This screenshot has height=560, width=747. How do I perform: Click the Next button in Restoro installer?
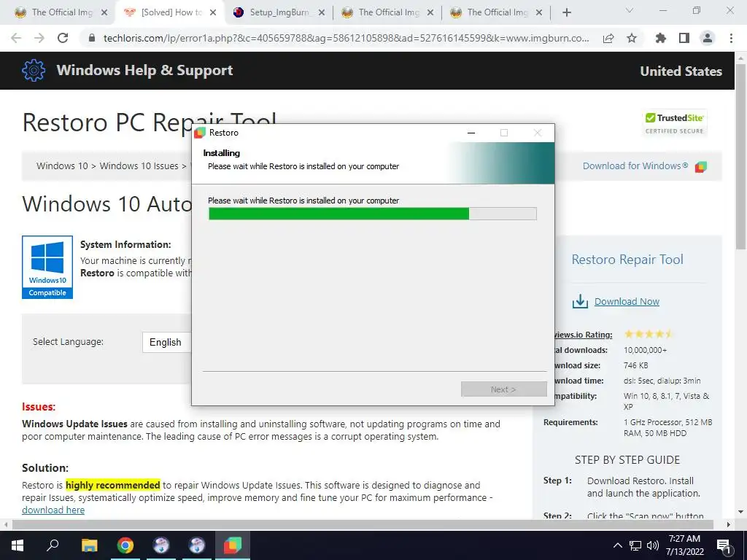coord(503,389)
